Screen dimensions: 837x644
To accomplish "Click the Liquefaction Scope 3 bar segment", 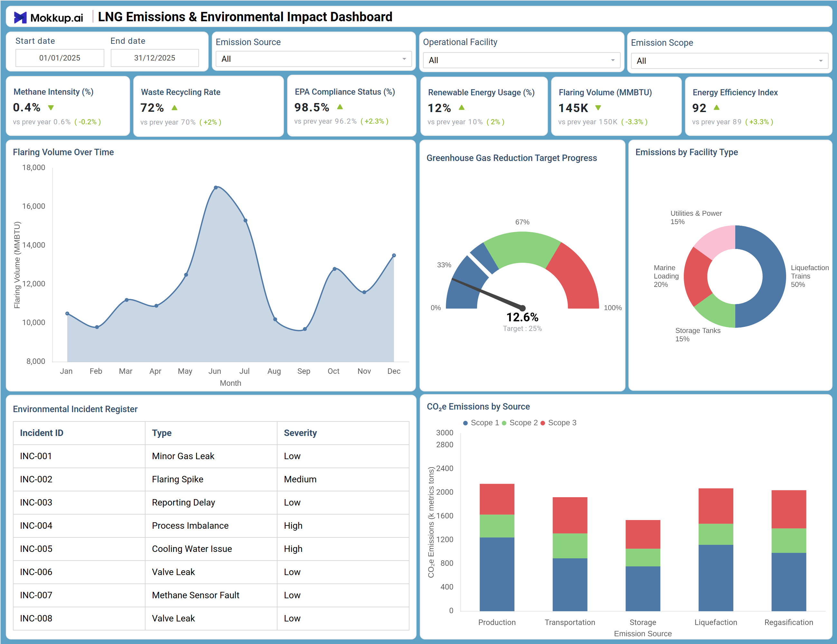I will 716,506.
